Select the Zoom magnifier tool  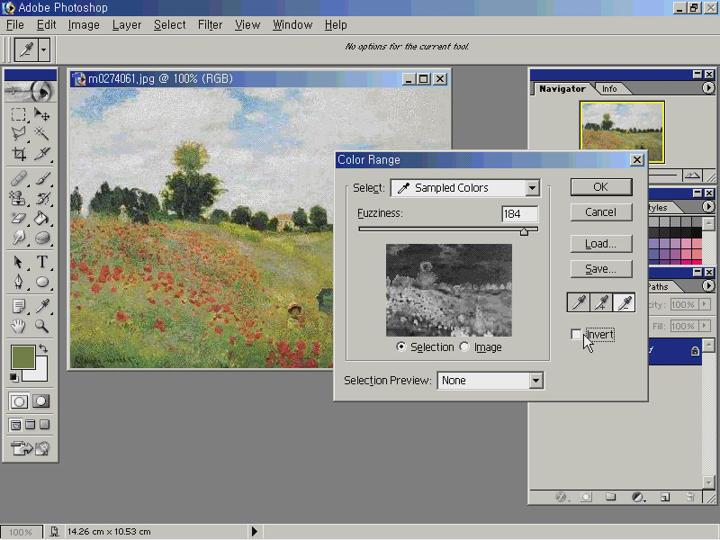[x=42, y=326]
